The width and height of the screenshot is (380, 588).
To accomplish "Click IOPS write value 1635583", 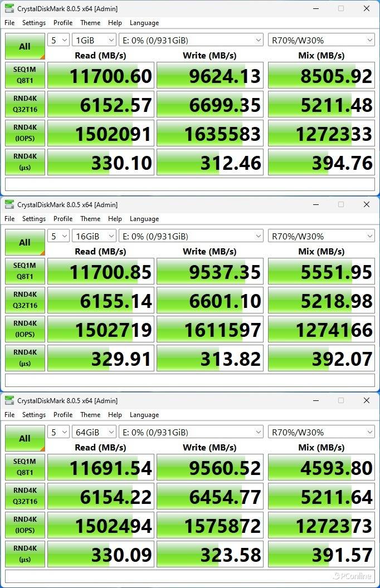I will pyautogui.click(x=210, y=133).
